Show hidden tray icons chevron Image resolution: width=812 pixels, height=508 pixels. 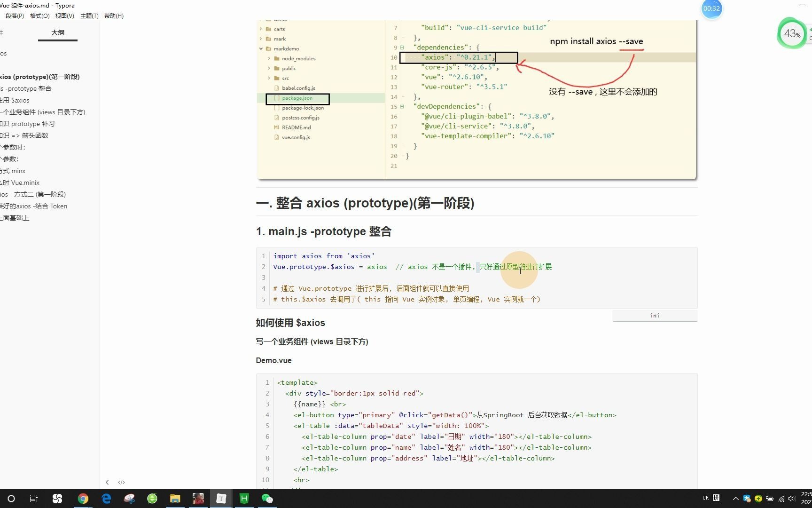[x=736, y=499]
